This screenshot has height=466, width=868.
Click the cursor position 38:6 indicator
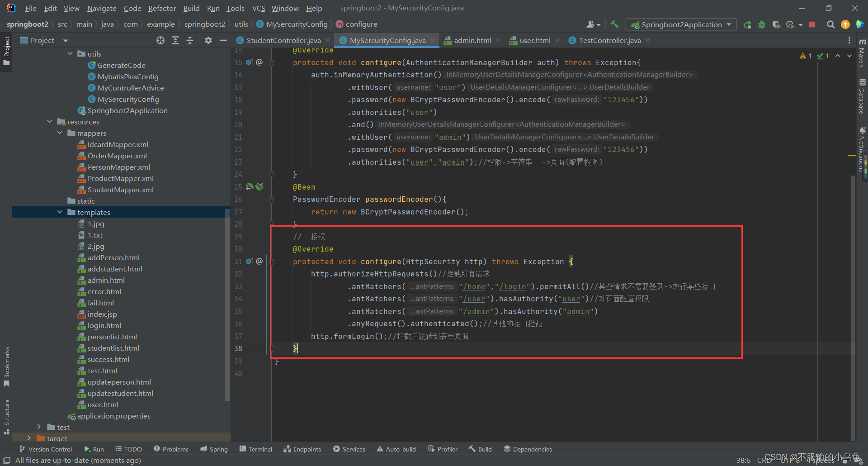click(743, 460)
